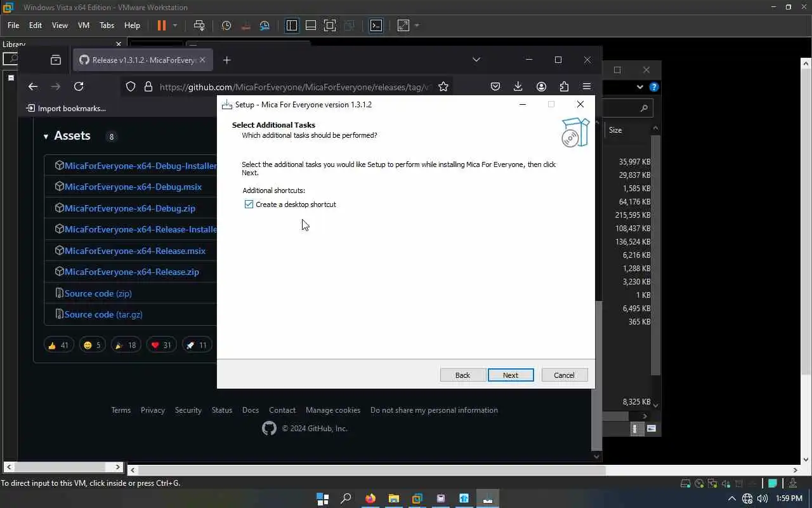This screenshot has height=508, width=812.
Task: Open File Explorer from the taskbar
Action: click(x=393, y=498)
